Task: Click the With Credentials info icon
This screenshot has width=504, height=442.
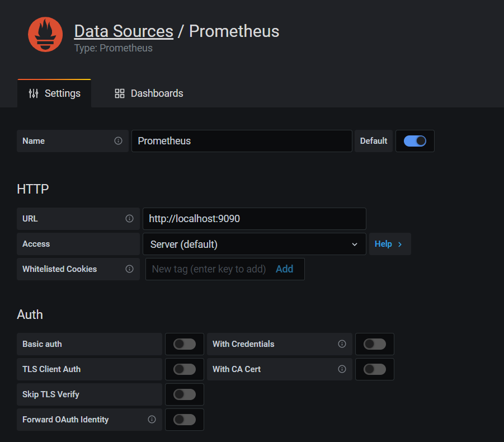Action: tap(342, 344)
